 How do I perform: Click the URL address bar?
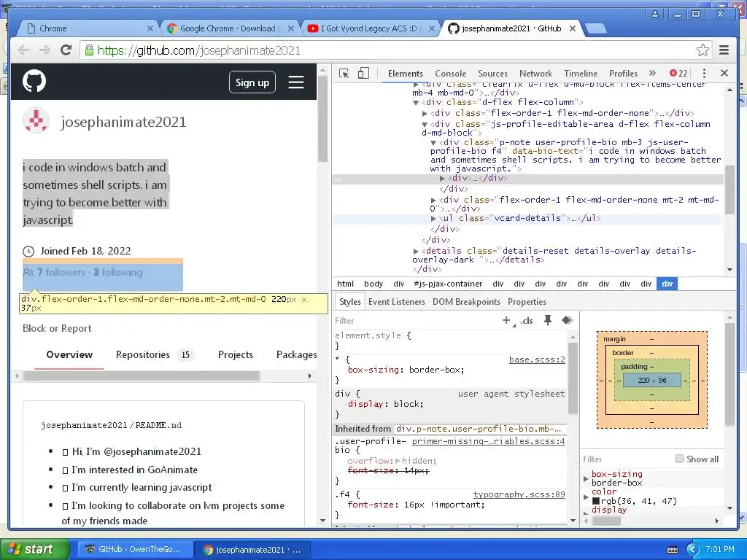[x=387, y=50]
